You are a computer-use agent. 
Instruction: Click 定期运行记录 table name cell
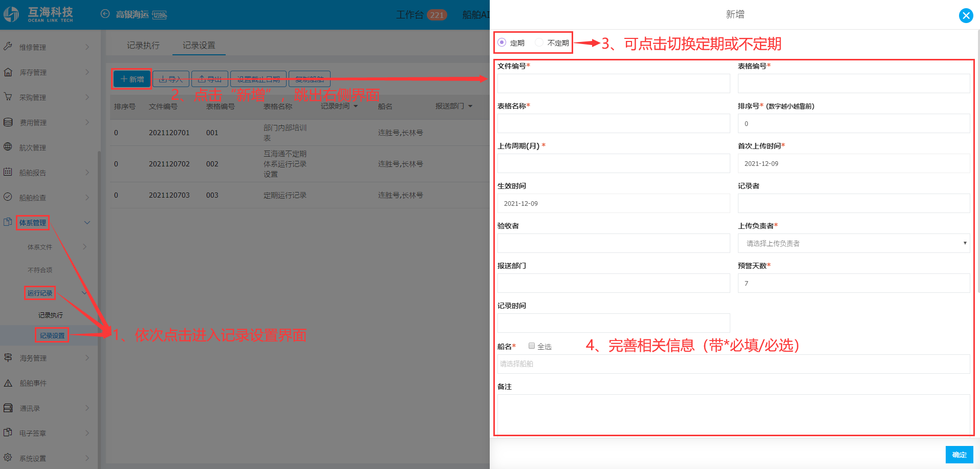pyautogui.click(x=285, y=195)
